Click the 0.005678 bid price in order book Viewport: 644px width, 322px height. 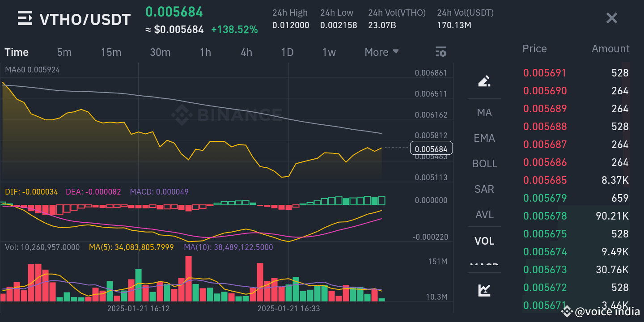coord(545,216)
